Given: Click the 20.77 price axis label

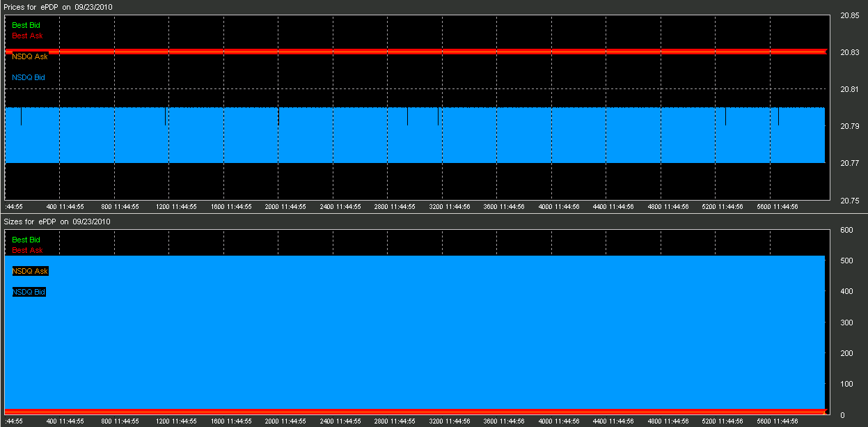Looking at the screenshot, I should click(849, 163).
